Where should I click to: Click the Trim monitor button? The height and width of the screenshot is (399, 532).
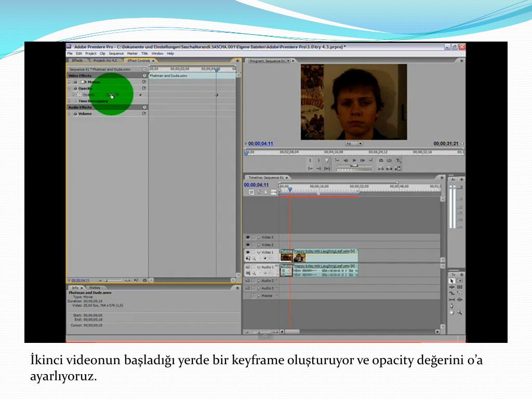tap(397, 168)
